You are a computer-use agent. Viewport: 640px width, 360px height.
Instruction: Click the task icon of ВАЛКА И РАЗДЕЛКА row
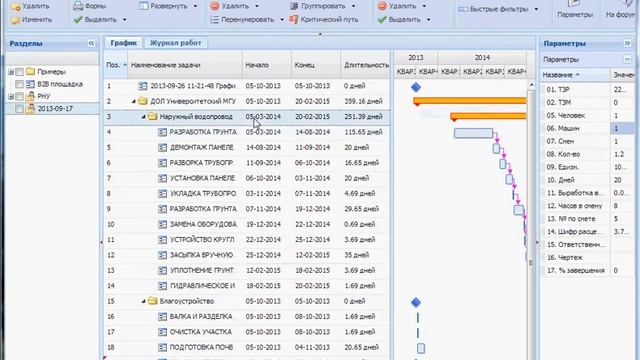pos(162,317)
